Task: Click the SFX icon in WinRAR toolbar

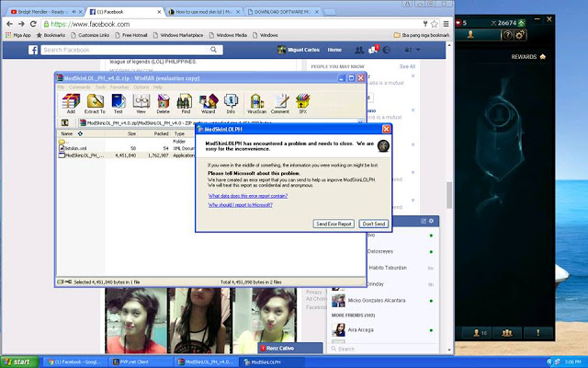Action: pos(302,104)
